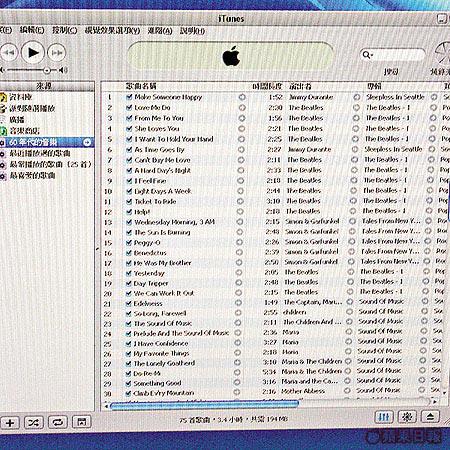Image resolution: width=450 pixels, height=450 pixels.
Task: Open the Edit (E) menu
Action: pos(32,30)
